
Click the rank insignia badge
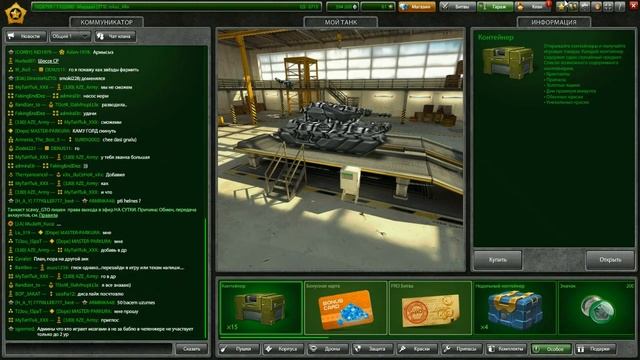(x=16, y=13)
